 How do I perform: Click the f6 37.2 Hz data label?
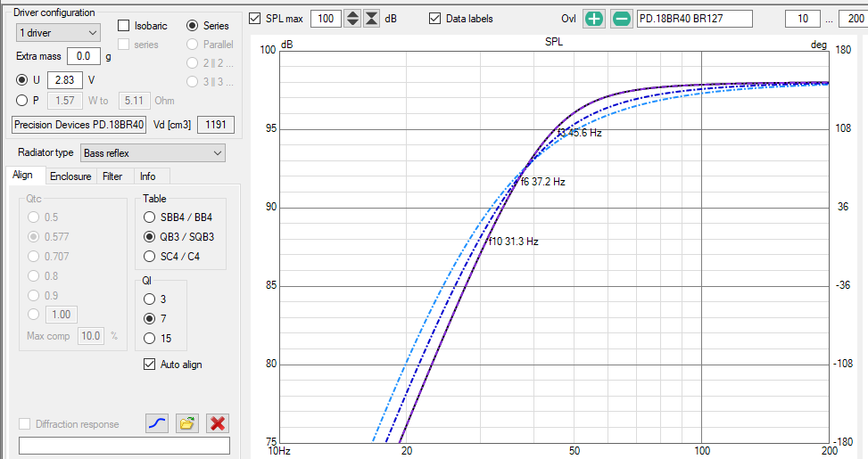(x=543, y=182)
